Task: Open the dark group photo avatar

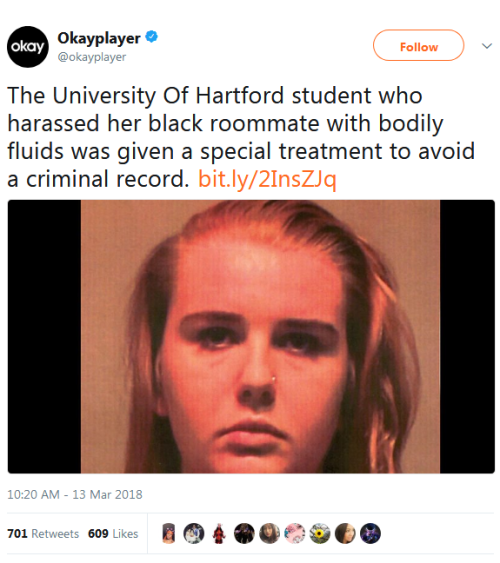Action: click(x=244, y=533)
